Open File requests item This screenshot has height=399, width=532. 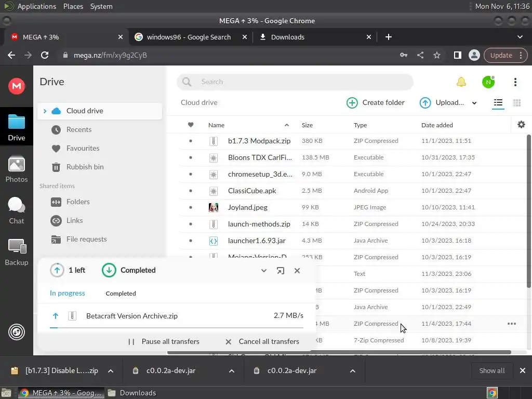coord(86,239)
